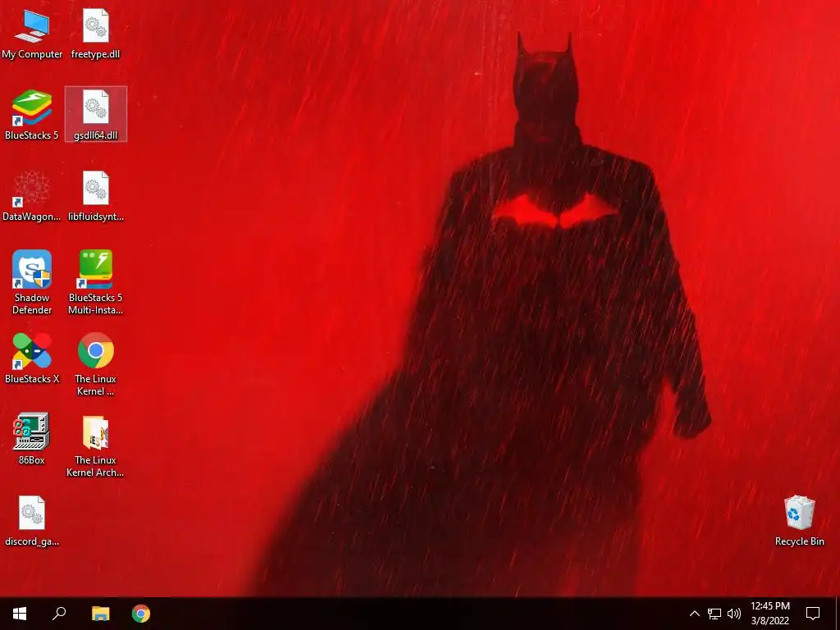The image size is (840, 630).
Task: Click the Show desktop strip
Action: [x=838, y=614]
